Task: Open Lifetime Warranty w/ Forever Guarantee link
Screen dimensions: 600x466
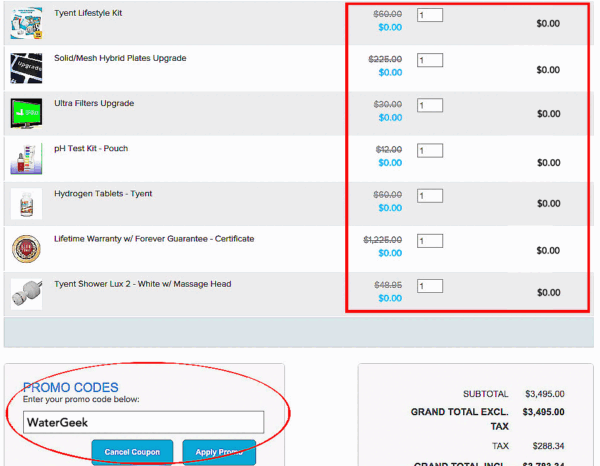Action: [154, 239]
